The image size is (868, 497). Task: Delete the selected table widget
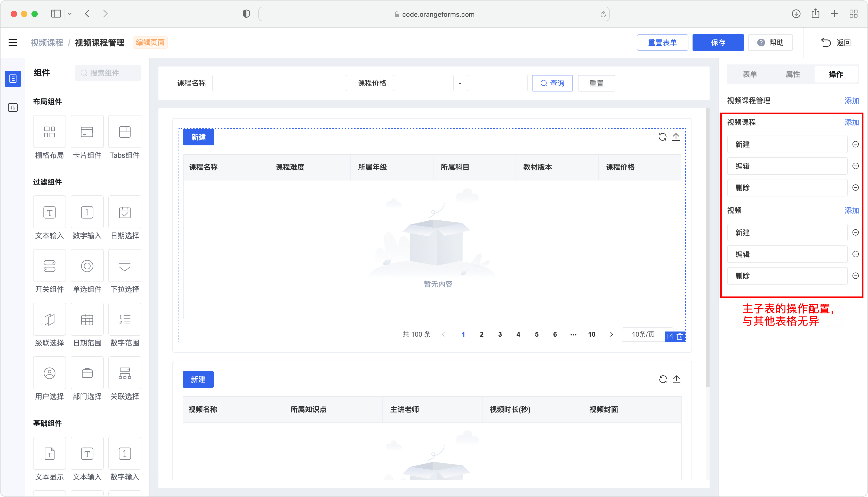pos(680,337)
